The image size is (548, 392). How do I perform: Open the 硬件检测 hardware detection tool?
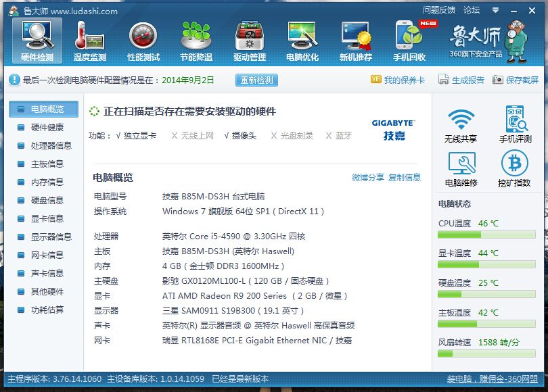click(37, 41)
